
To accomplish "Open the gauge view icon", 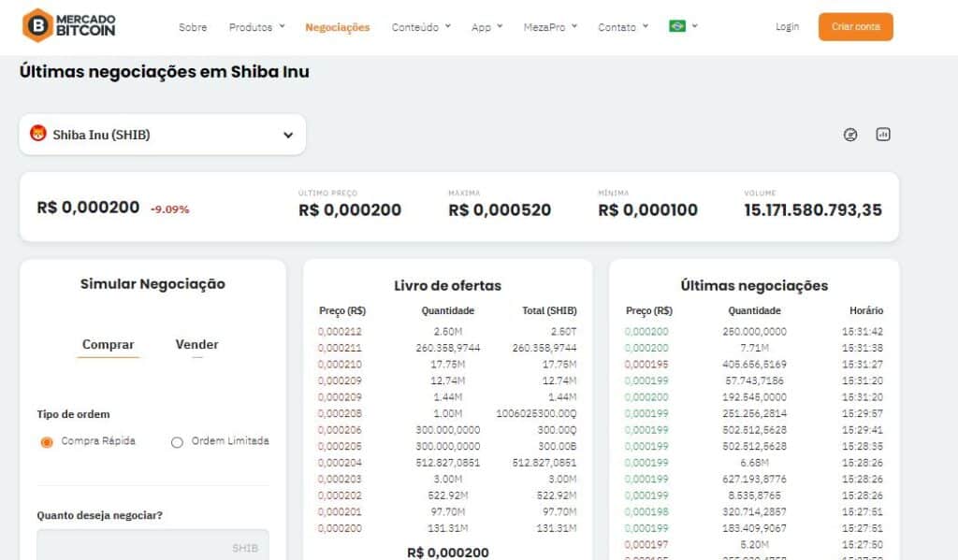I will click(x=849, y=135).
